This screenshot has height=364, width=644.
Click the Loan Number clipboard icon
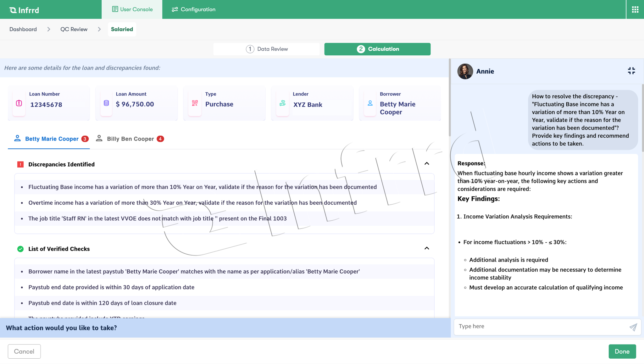[x=19, y=103]
